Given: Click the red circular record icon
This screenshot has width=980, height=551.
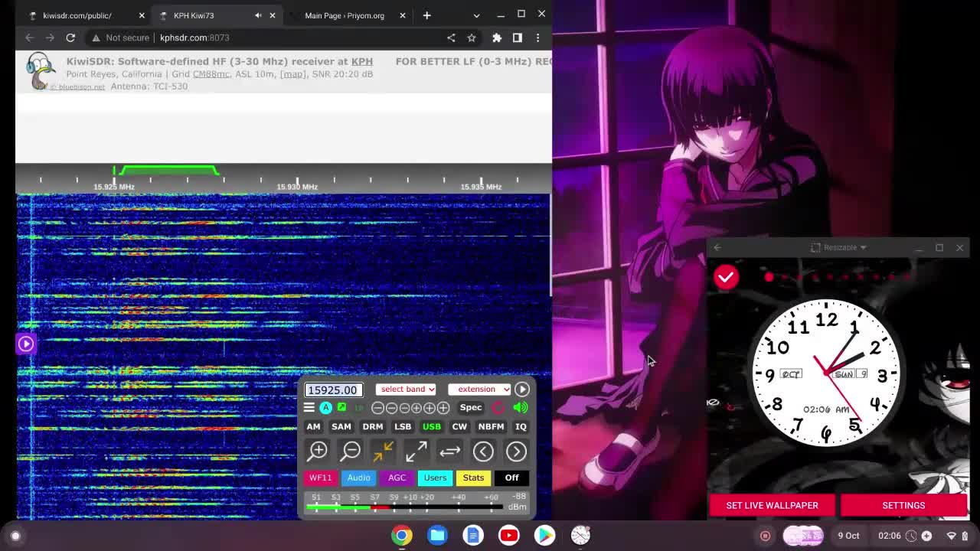Looking at the screenshot, I should tap(498, 408).
